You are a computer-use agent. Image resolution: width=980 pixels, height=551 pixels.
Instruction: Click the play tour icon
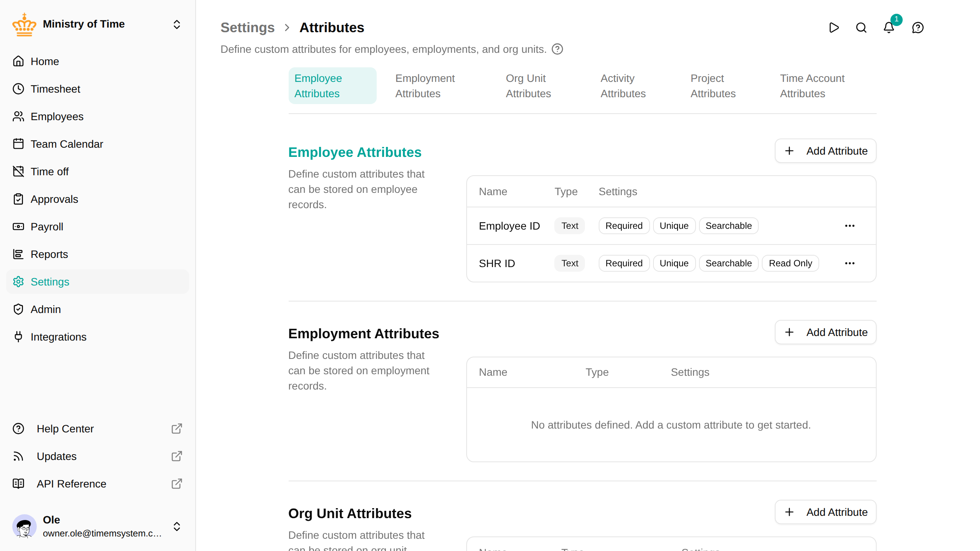834,28
